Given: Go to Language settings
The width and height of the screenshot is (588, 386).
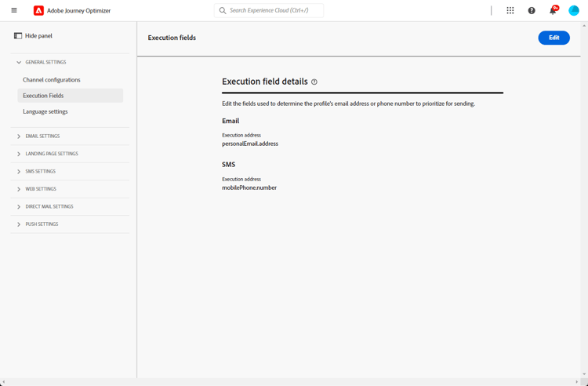Looking at the screenshot, I should pos(45,111).
